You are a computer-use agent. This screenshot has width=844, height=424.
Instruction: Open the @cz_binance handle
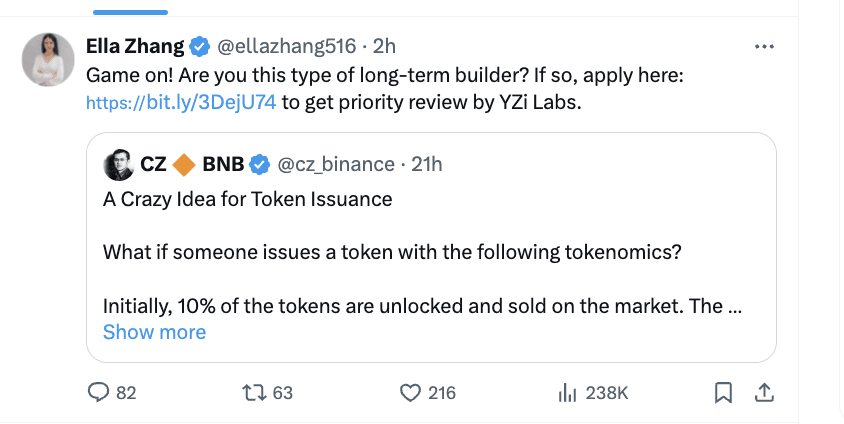pos(334,164)
